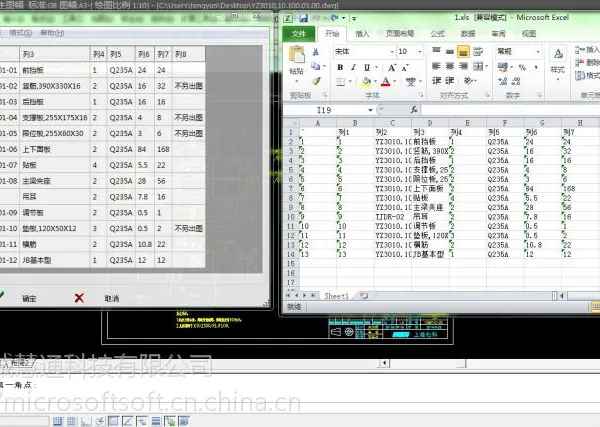Image resolution: width=600 pixels, height=427 pixels.
Task: Click the highlighted bottom align icon
Action: [463, 51]
